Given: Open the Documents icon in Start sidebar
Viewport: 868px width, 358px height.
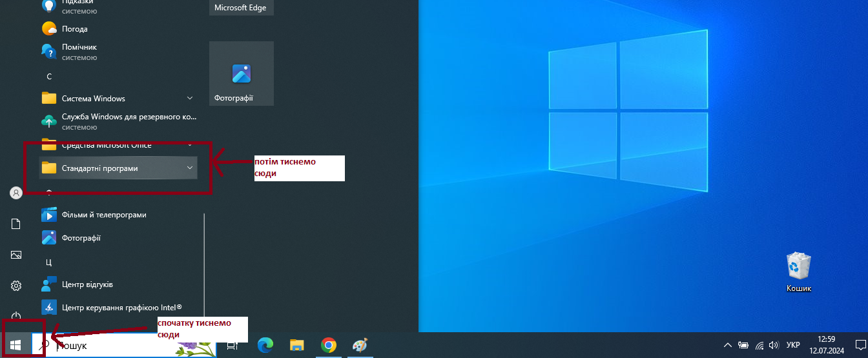Looking at the screenshot, I should [16, 224].
